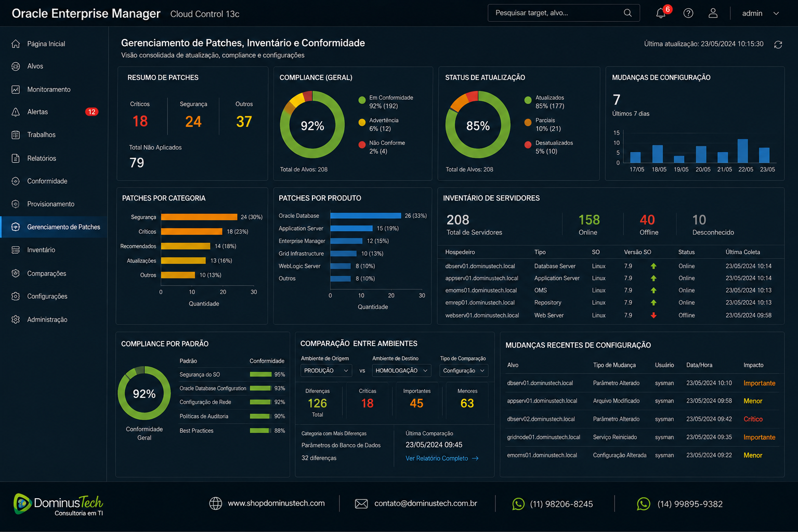This screenshot has height=532, width=798.
Task: Click the Crítico impact for dbserv02
Action: (753, 419)
